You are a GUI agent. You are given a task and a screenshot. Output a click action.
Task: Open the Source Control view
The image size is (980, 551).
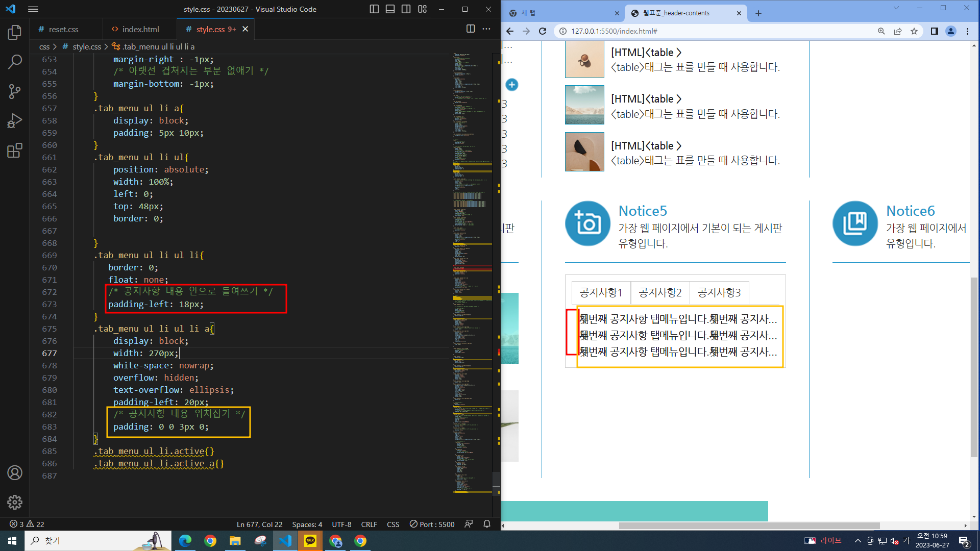point(15,91)
